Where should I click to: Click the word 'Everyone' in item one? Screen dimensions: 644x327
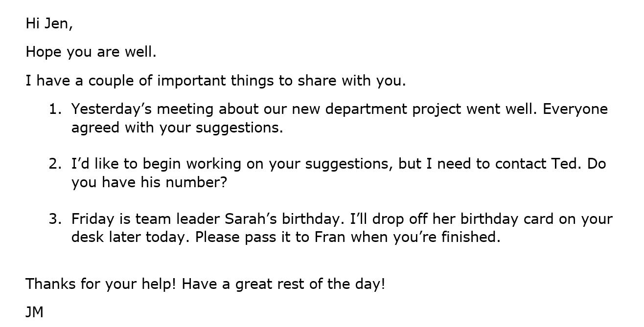tap(575, 109)
